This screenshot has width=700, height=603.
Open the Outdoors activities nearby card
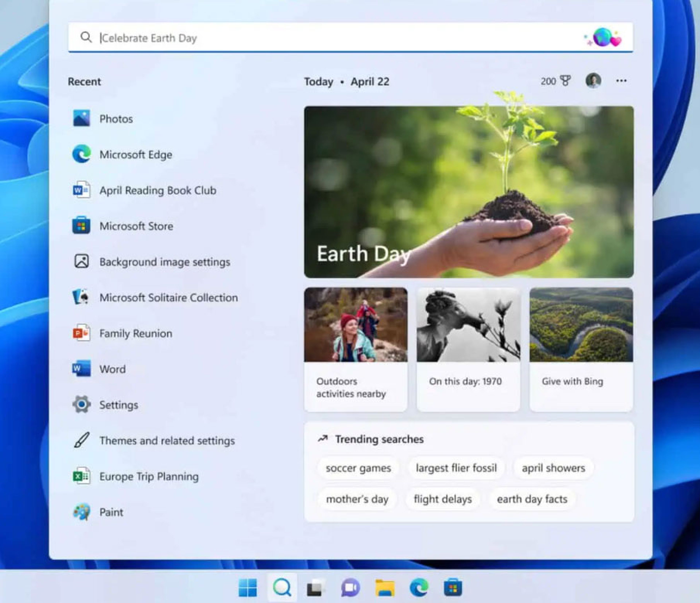(356, 349)
